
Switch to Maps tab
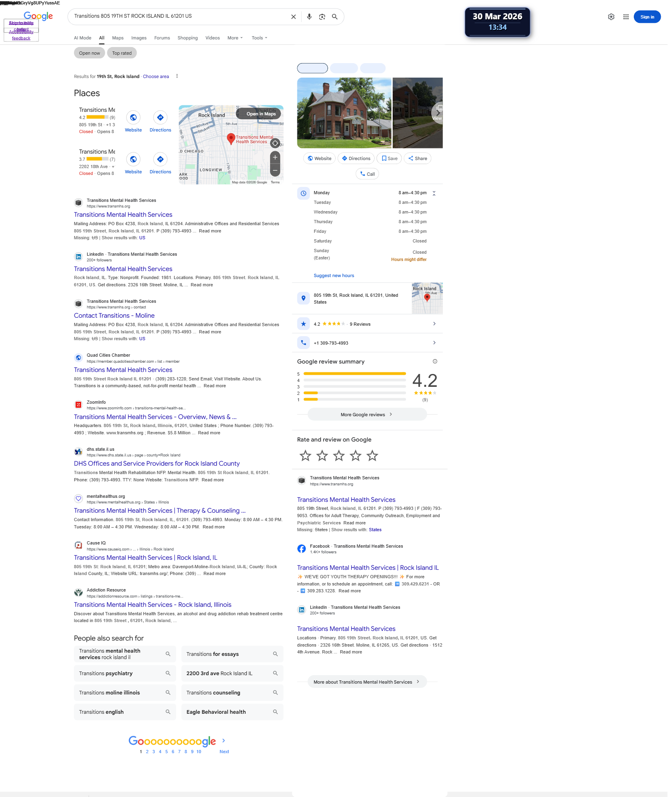(118, 38)
